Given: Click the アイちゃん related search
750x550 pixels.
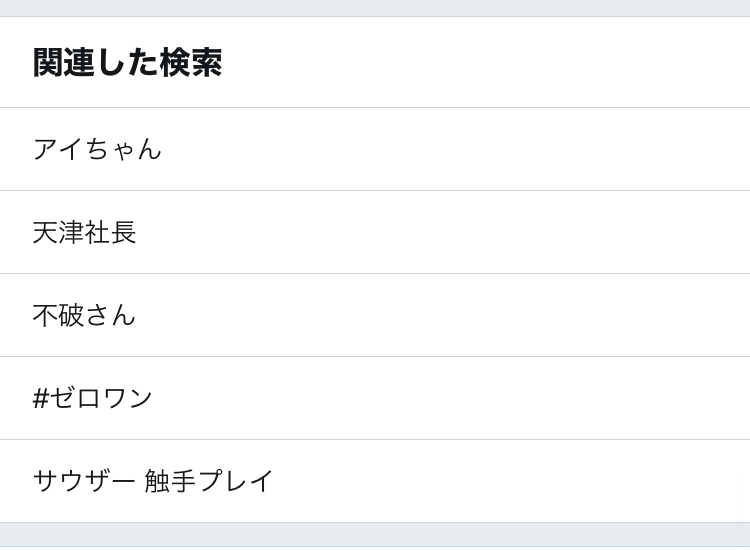Looking at the screenshot, I should 97,149.
